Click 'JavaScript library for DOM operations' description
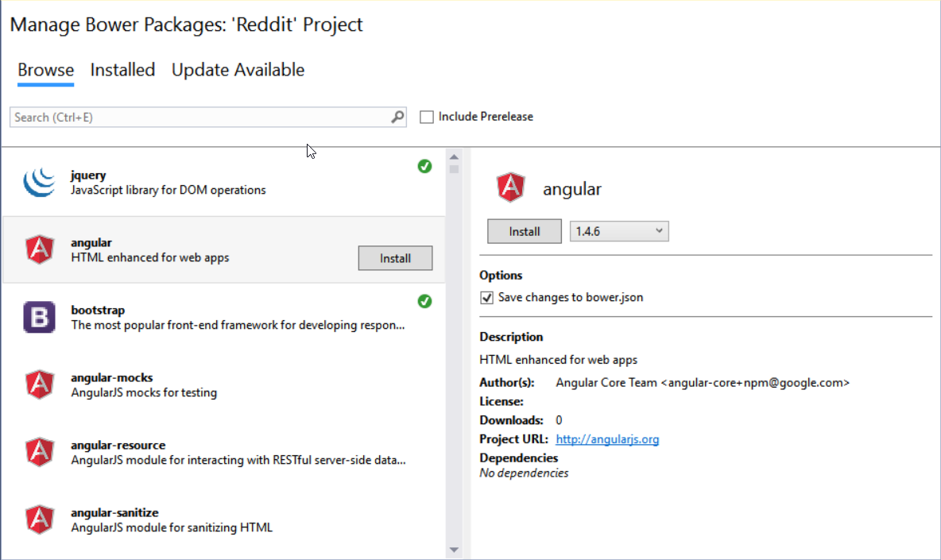This screenshot has width=941, height=560. pos(168,190)
